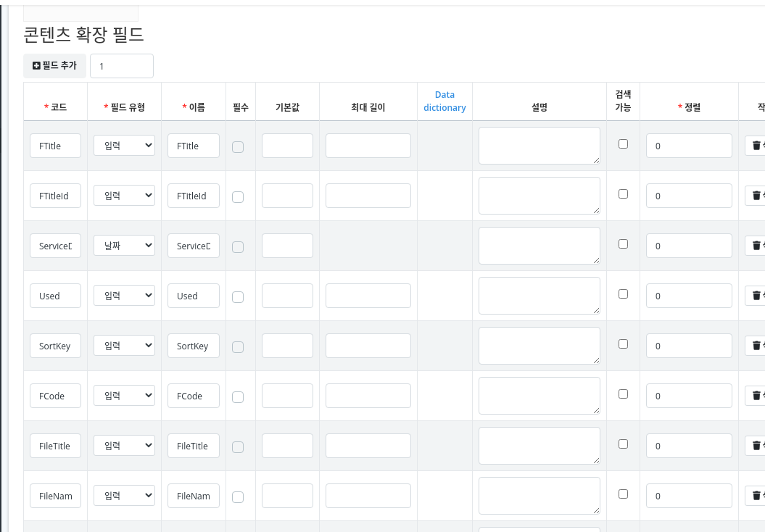
Task: Click trash icon for ServiceD row
Action: pyautogui.click(x=756, y=246)
